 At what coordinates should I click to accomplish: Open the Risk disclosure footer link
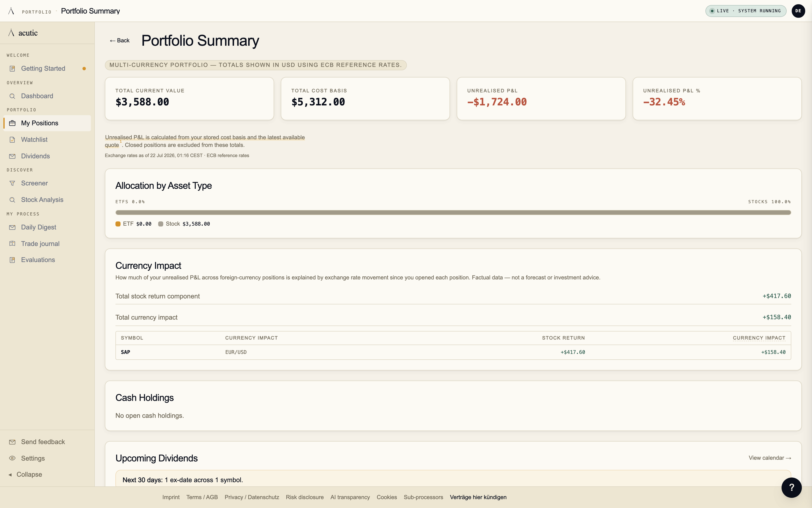pos(305,497)
